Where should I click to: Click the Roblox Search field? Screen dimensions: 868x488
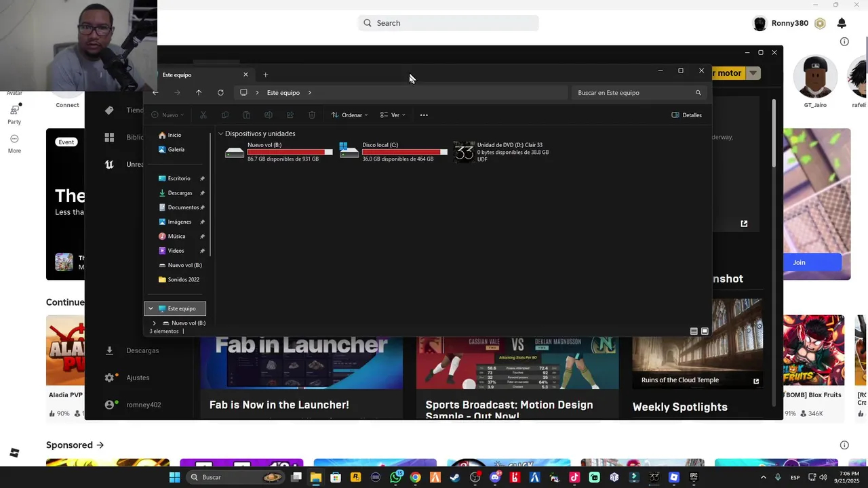coord(448,23)
